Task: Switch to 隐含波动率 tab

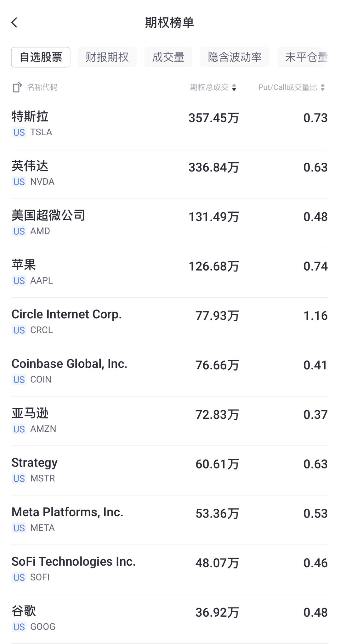Action: click(x=235, y=57)
